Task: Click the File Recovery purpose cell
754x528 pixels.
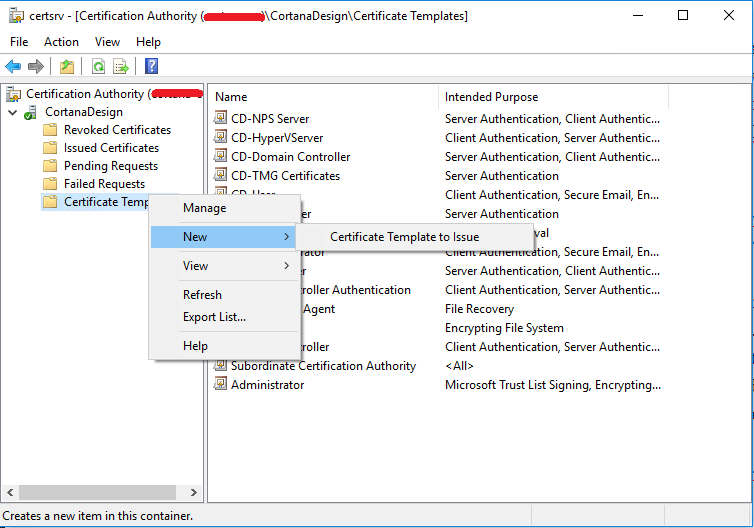Action: coord(479,309)
